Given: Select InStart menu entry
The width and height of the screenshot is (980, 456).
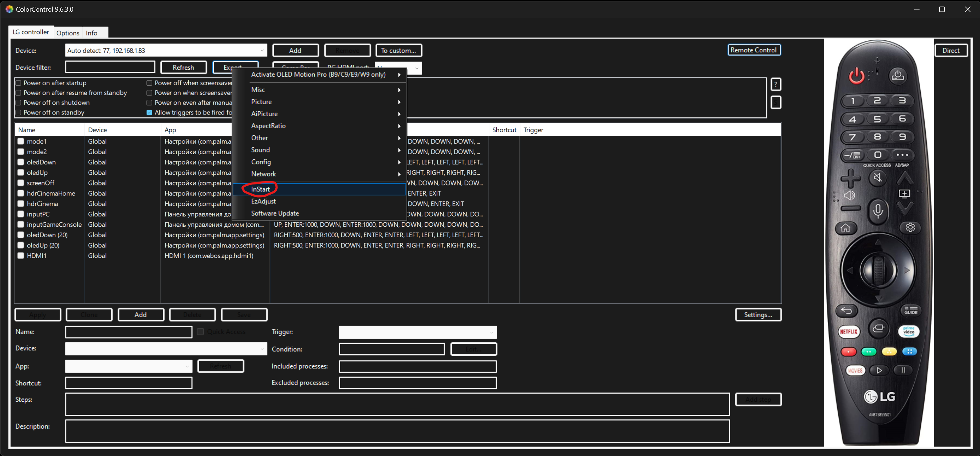Looking at the screenshot, I should click(261, 189).
